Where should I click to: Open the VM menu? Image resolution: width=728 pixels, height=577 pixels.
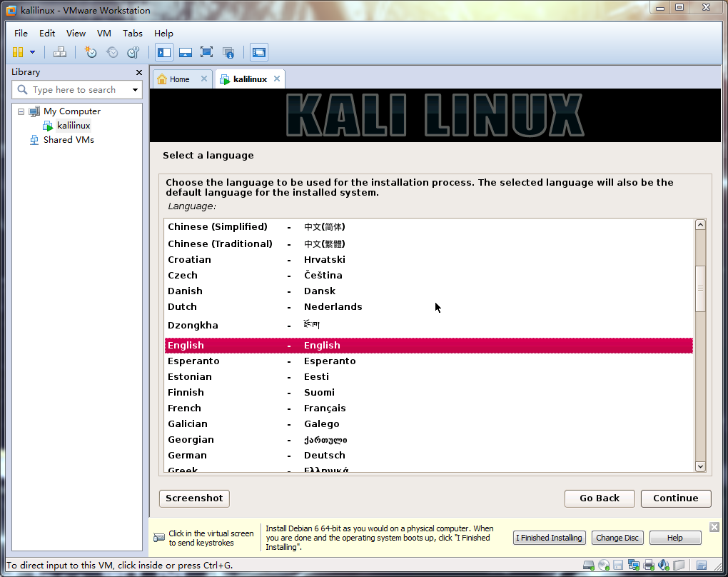(104, 34)
